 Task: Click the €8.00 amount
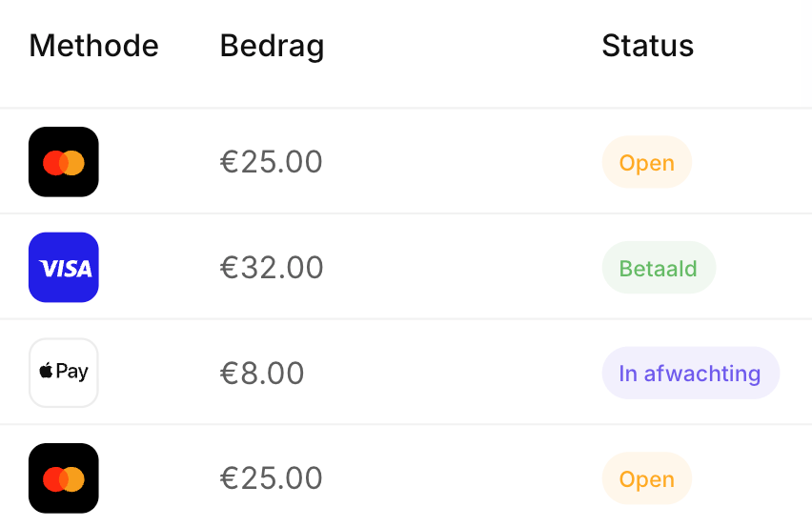tap(261, 374)
